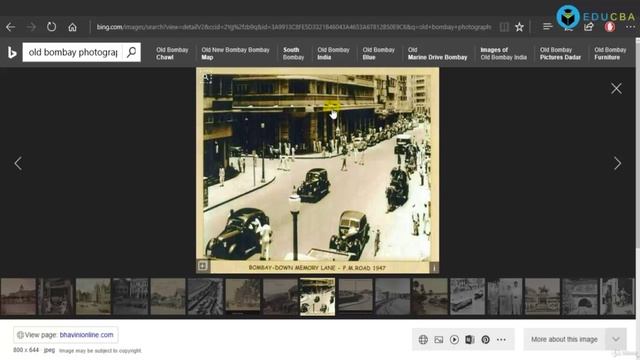Click the browser share icon
640x360 pixels.
(x=589, y=27)
